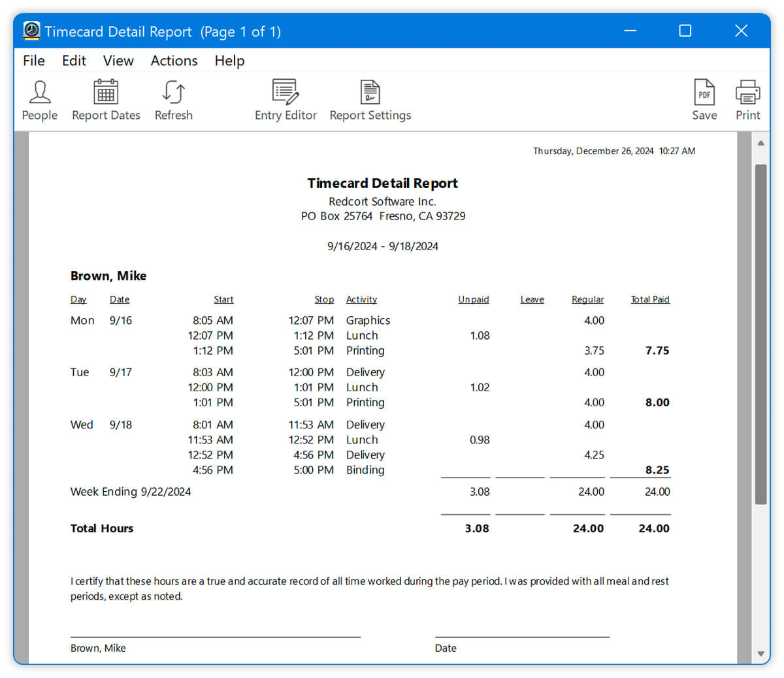Sort report by the Activity column
784x678 pixels.
(x=361, y=299)
